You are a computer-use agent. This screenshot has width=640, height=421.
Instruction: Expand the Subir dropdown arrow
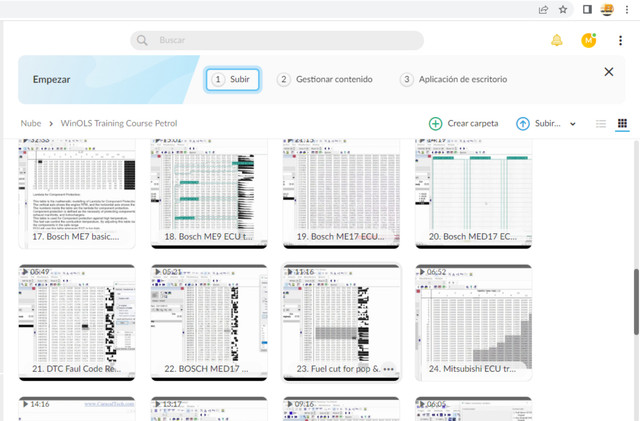pyautogui.click(x=573, y=124)
